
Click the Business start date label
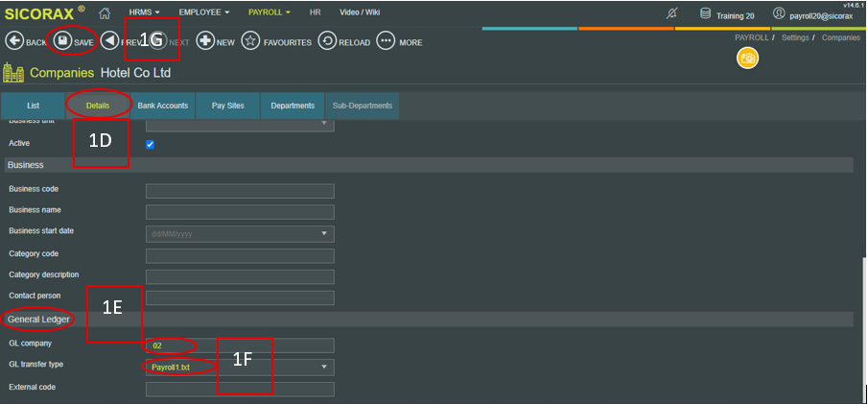[41, 230]
